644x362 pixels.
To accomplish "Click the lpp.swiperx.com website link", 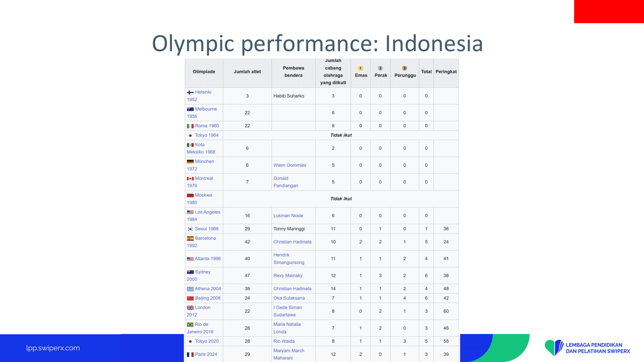I will [53, 348].
